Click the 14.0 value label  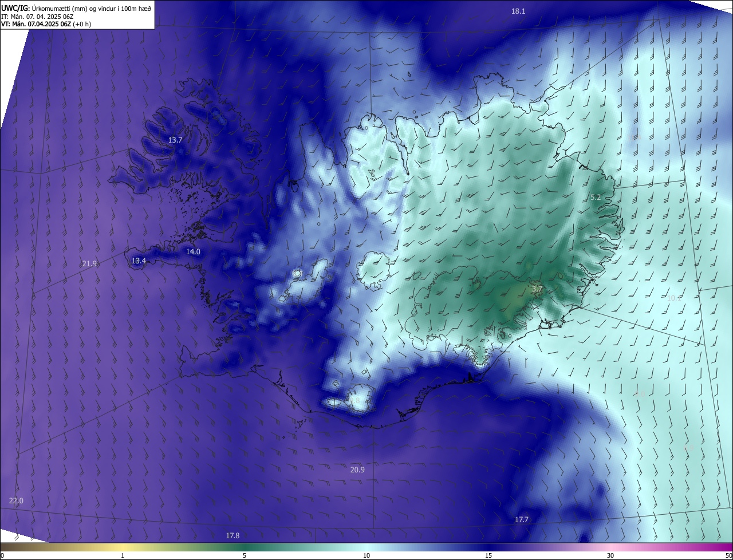point(193,251)
